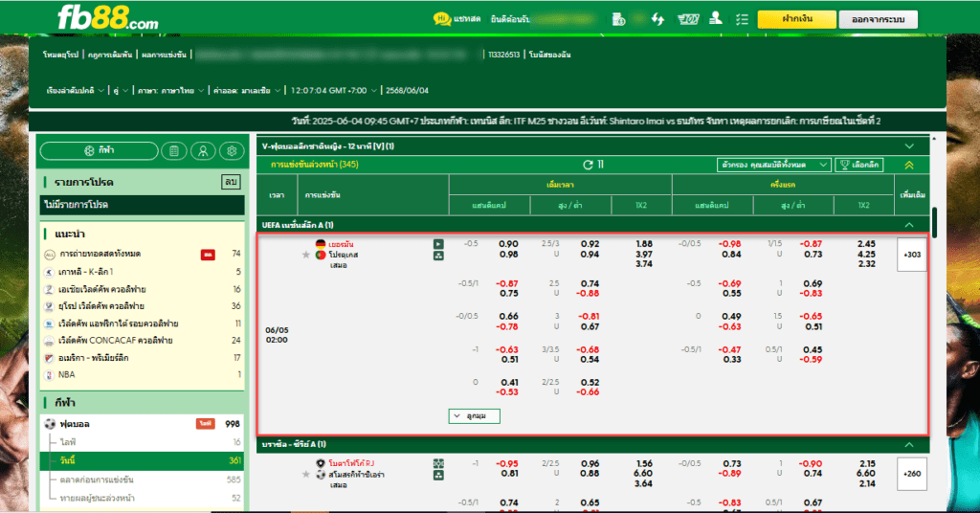980x513 pixels.
Task: Select the outright winner subcategory
Action: 143,498
